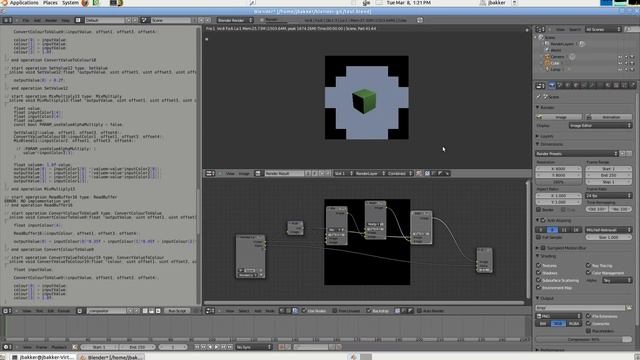
Task: Enable the Sampled Motion Blur checkbox
Action: click(x=543, y=248)
